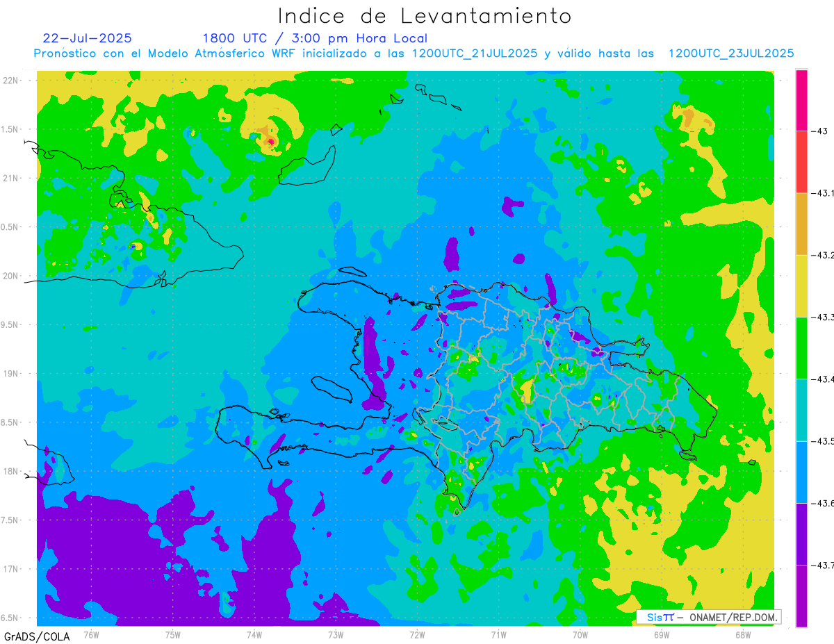Click the '-43.6' color bar label
834x644 pixels.
(x=822, y=502)
